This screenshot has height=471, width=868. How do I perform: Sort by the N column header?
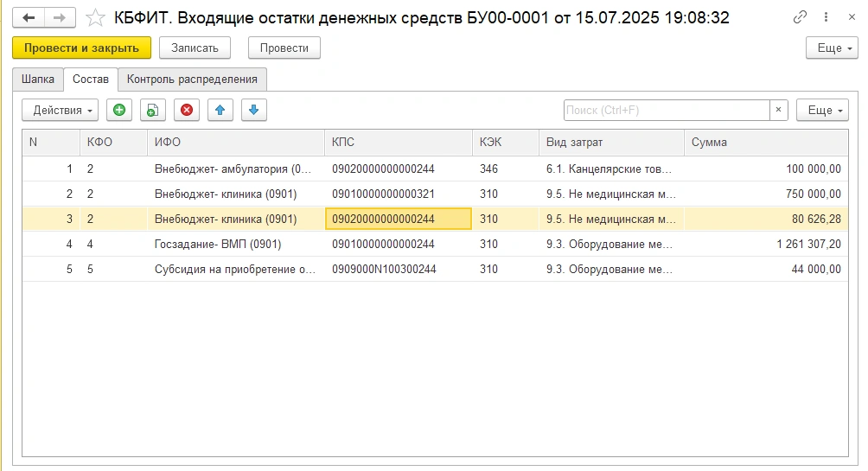pyautogui.click(x=51, y=143)
